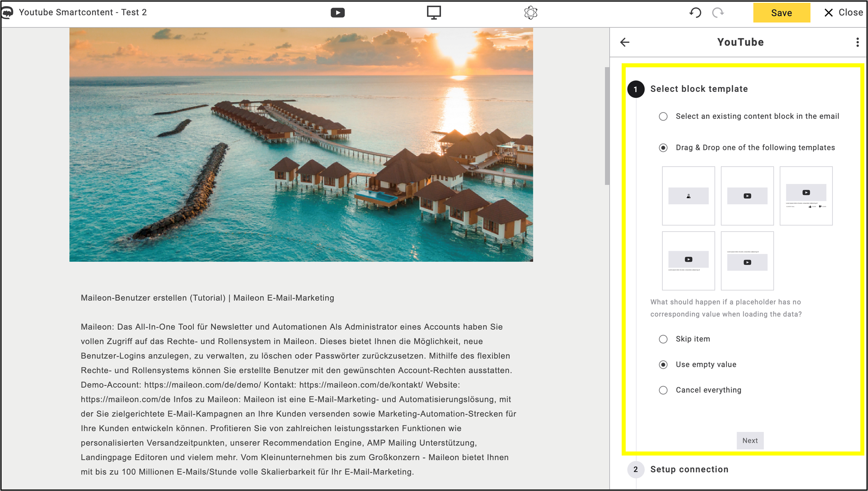Pick the template with text below video
The height and width of the screenshot is (491, 868).
(688, 261)
